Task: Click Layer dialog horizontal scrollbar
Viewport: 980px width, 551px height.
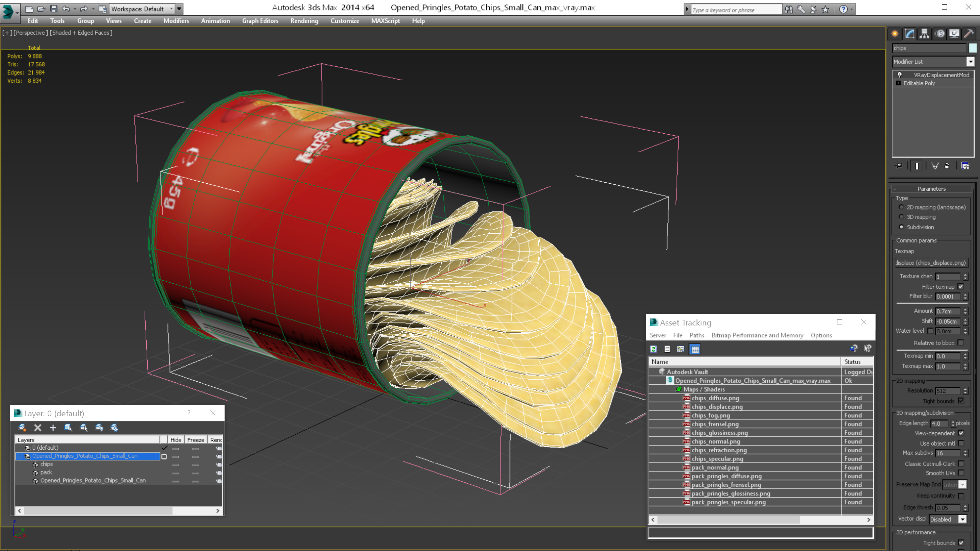Action: coord(118,511)
